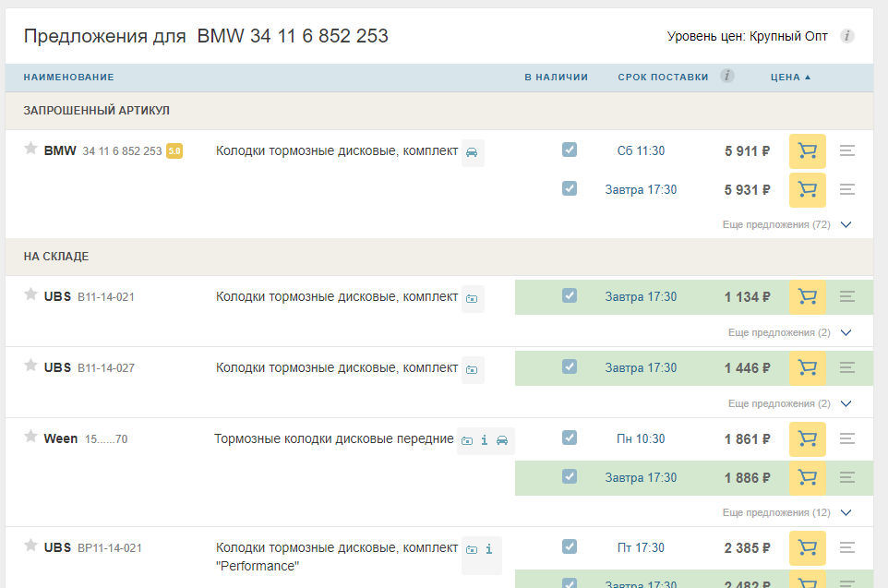Open car applicability icon for Ween row

click(502, 440)
